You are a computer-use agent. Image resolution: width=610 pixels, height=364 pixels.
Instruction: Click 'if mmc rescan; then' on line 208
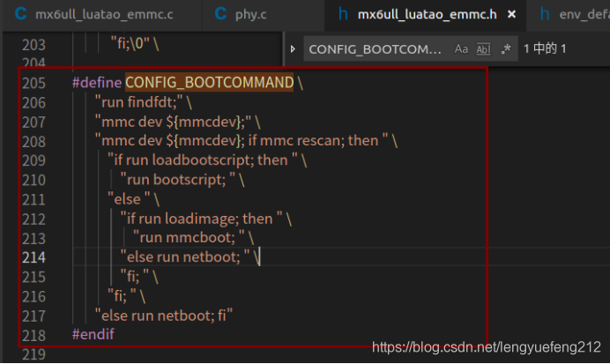point(313,141)
